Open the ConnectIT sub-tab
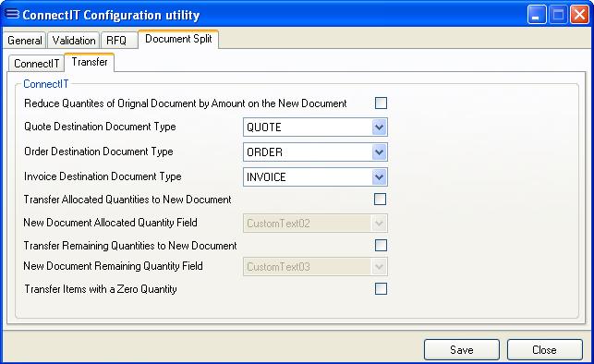The height and width of the screenshot is (364, 594). tap(36, 63)
